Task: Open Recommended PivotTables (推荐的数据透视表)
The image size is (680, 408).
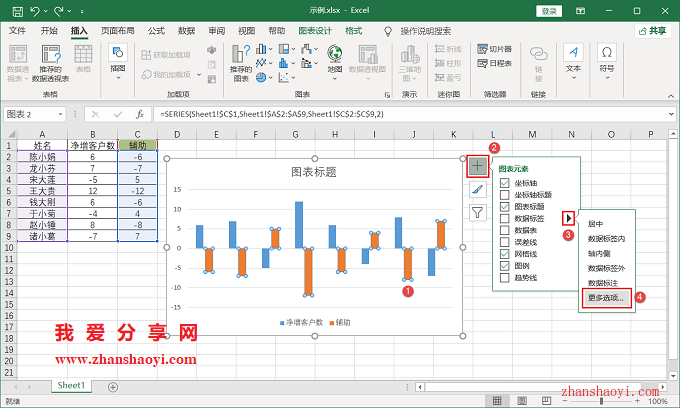Action: [51, 63]
